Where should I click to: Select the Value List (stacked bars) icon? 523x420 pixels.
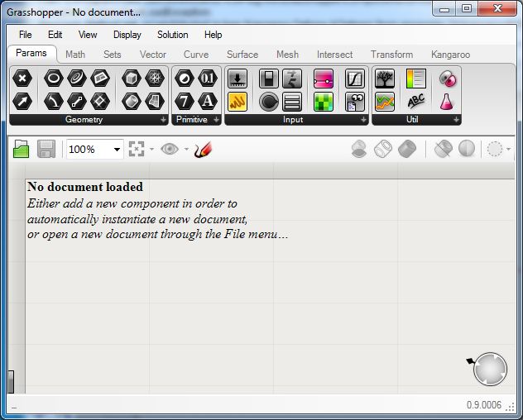tap(292, 102)
